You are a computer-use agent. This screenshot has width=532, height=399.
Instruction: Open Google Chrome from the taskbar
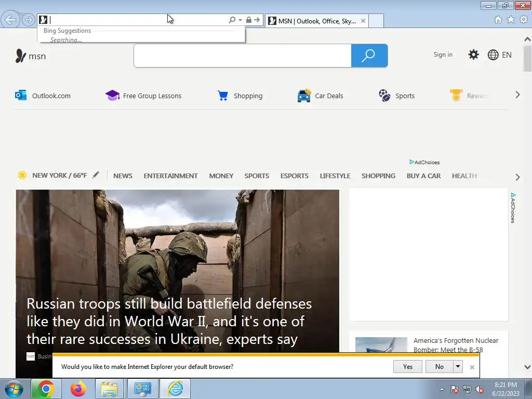[x=46, y=389]
